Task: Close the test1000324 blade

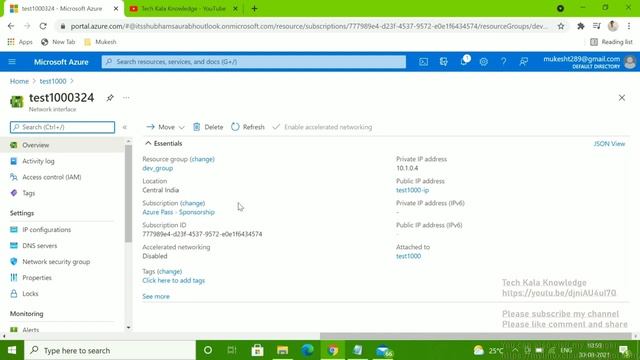Action: tap(622, 98)
